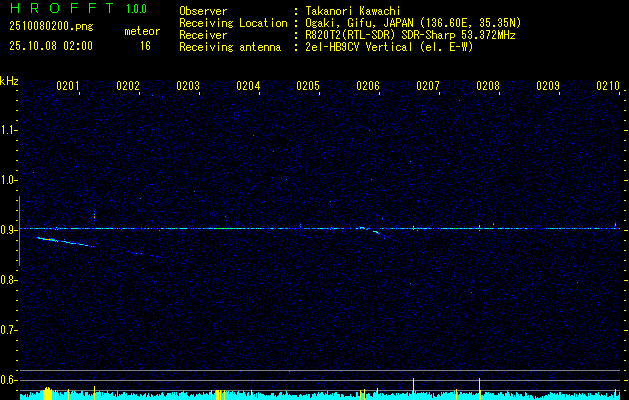
Task: Click the kHz axis unit label
Action: (9, 81)
